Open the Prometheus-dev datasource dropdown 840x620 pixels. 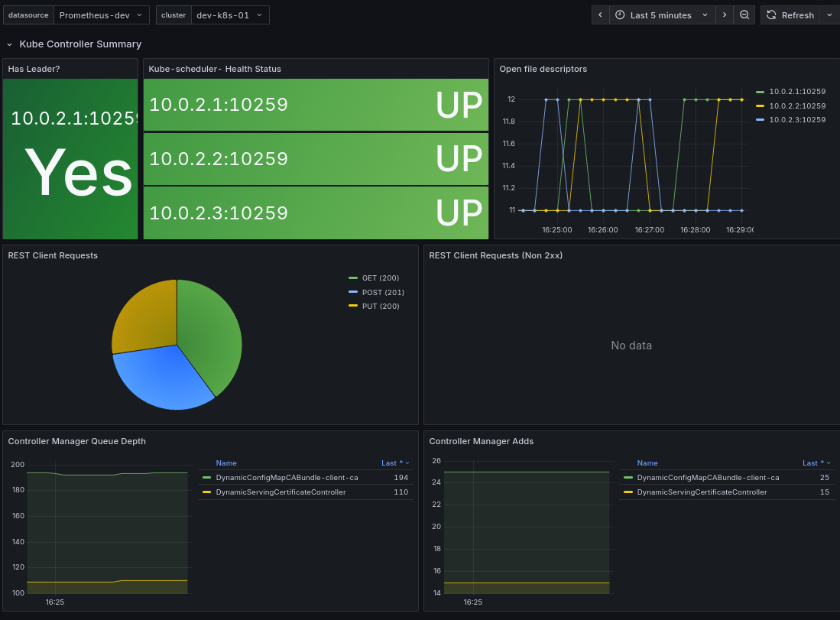point(101,15)
